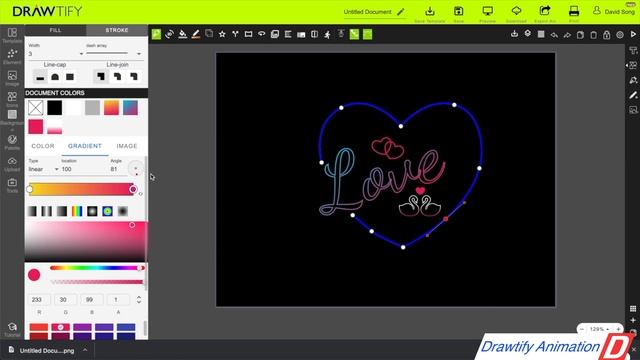Image resolution: width=640 pixels, height=360 pixels.
Task: Open the Tutorial section
Action: tap(12, 329)
